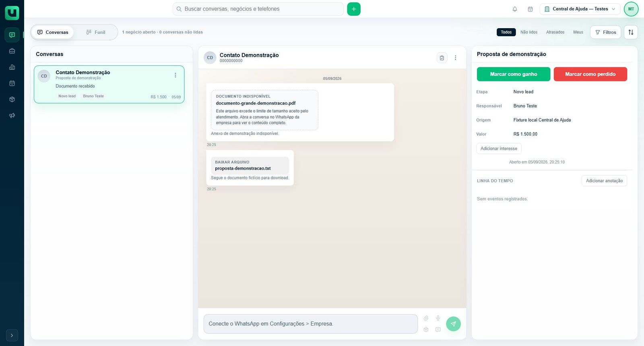The height and width of the screenshot is (346, 644).
Task: Select the Todos filter
Action: [506, 32]
